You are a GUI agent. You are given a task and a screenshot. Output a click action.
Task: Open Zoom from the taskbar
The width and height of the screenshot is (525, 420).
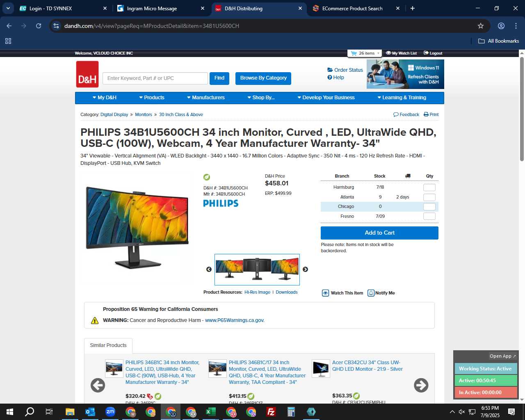tap(110, 412)
